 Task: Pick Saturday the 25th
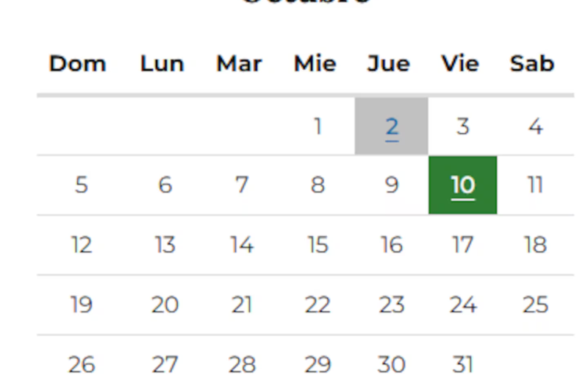(x=535, y=305)
